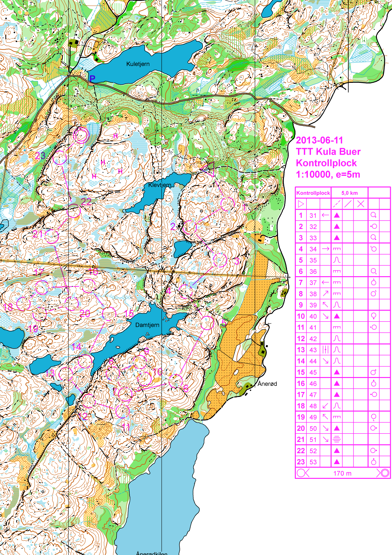Click the single slash symbol in the sheet header
392x555 pixels.
(348, 204)
